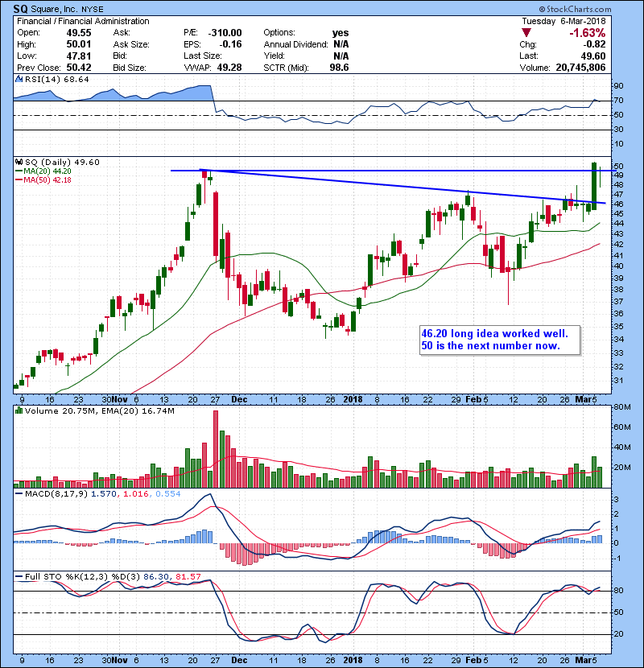Click the tallest red volume bar in late November
The height and width of the screenshot is (668, 644).
pos(216,449)
